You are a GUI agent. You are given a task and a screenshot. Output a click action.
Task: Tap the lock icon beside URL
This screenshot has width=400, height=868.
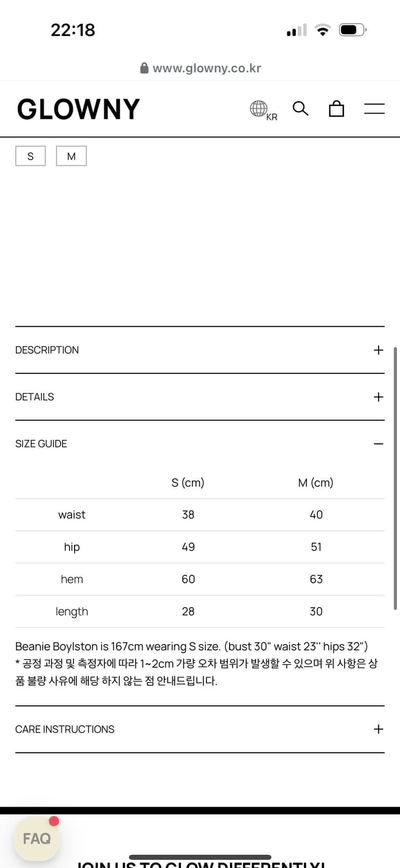(x=145, y=68)
